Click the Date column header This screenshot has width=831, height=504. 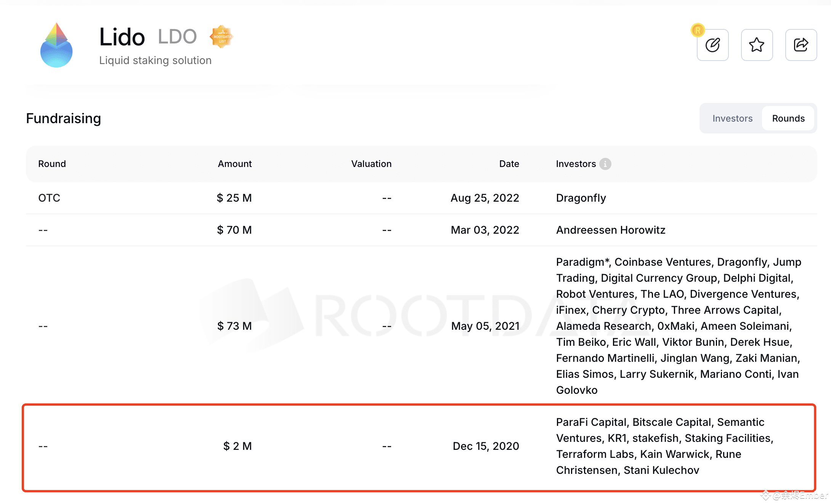coord(509,164)
